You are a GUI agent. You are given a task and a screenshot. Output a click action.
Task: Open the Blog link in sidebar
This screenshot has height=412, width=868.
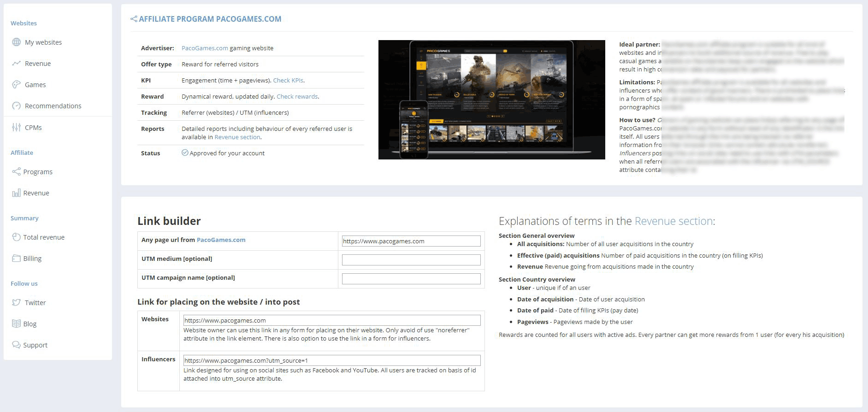click(x=30, y=324)
